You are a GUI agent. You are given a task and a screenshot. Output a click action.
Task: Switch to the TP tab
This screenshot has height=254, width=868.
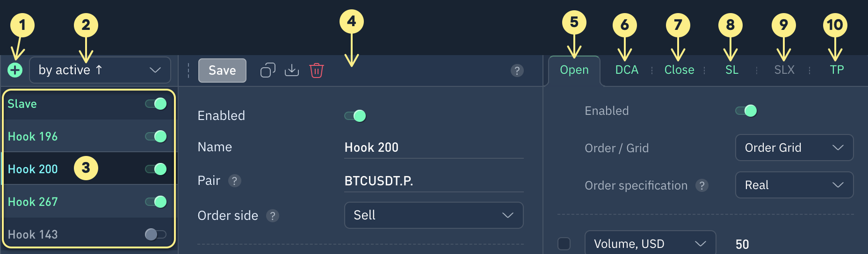837,70
